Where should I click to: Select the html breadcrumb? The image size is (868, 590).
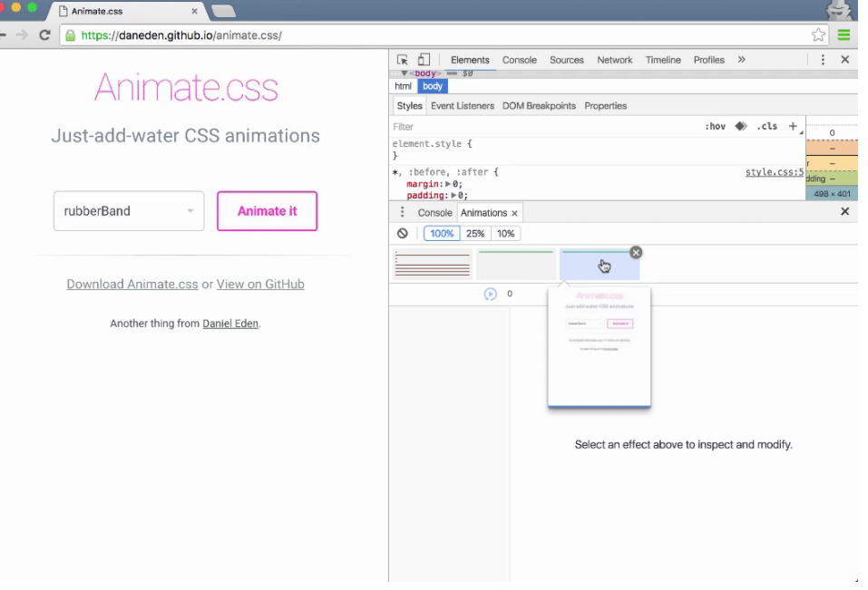403,86
